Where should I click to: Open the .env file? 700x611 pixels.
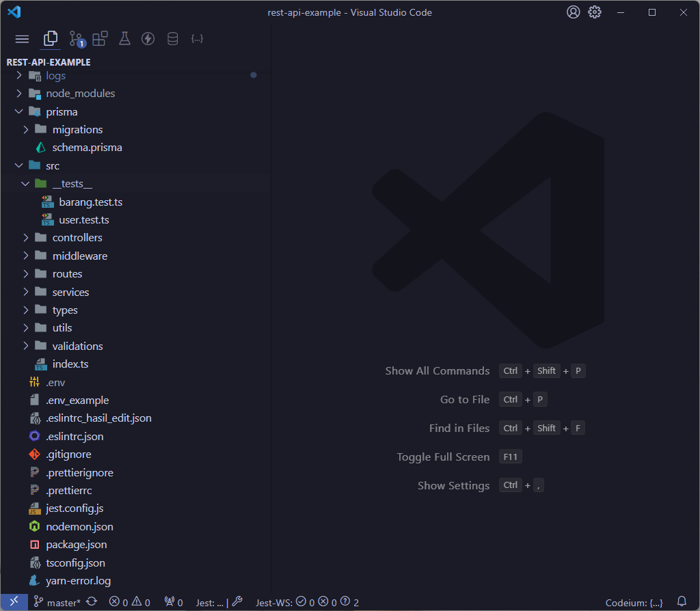click(x=135, y=382)
